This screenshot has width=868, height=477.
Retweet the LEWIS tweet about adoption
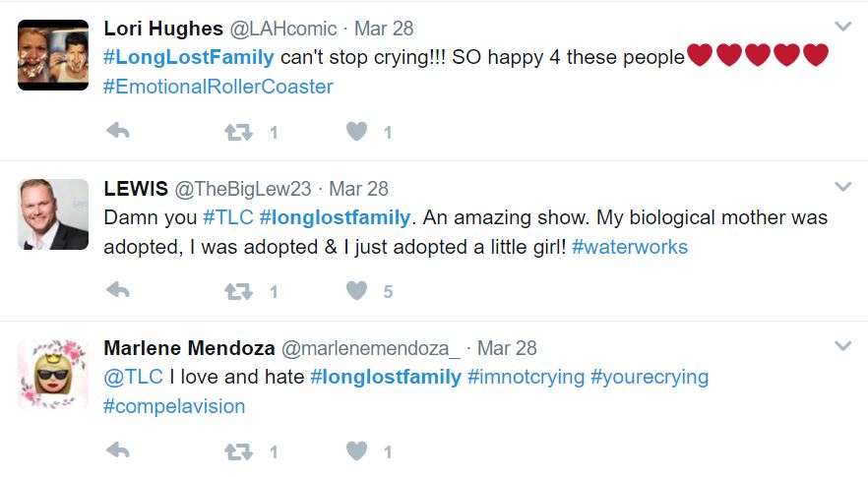tap(239, 291)
